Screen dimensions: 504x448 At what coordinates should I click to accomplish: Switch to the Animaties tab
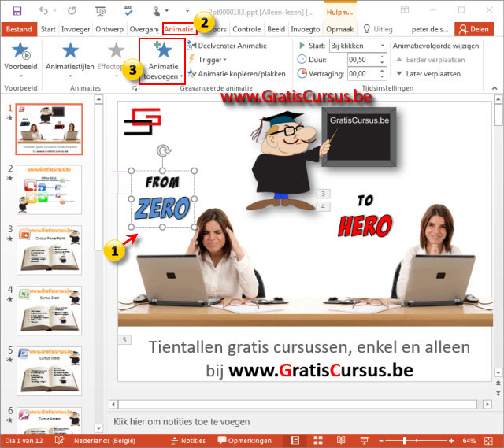pos(179,29)
